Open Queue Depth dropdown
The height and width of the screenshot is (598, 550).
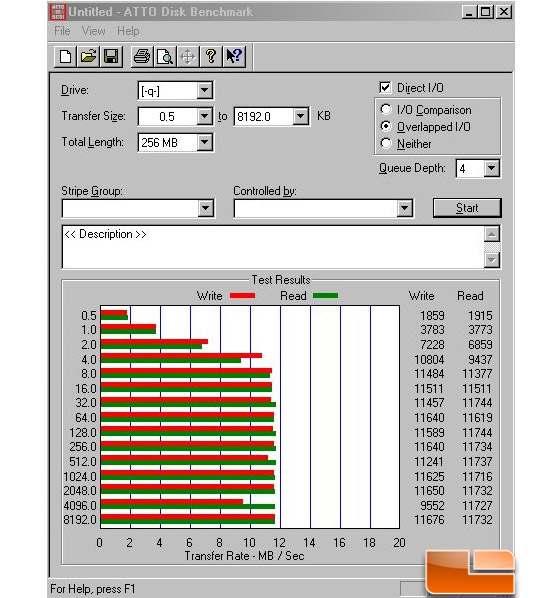coord(492,168)
